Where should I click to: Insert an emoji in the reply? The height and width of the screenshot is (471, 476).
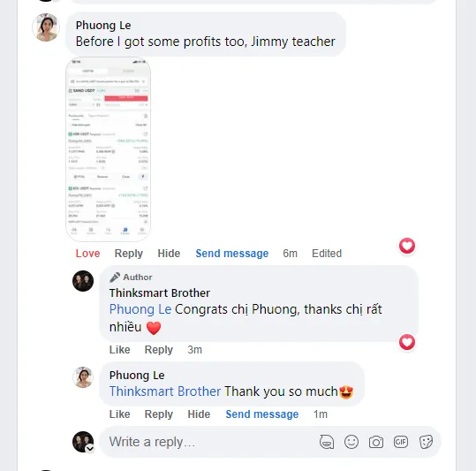pos(351,442)
